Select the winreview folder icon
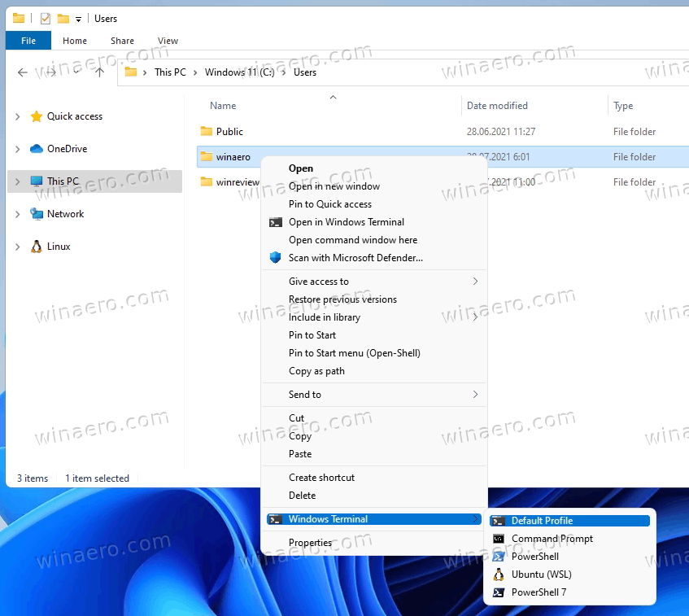 [x=206, y=181]
